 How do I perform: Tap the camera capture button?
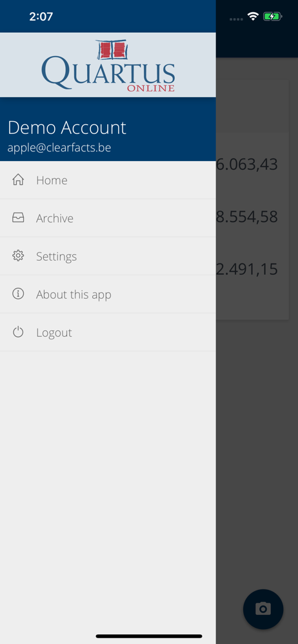263,609
